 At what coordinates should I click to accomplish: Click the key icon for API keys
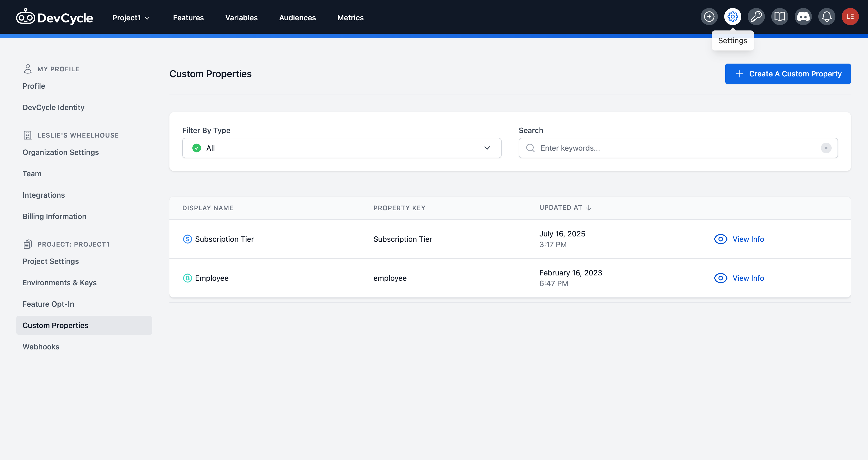756,16
